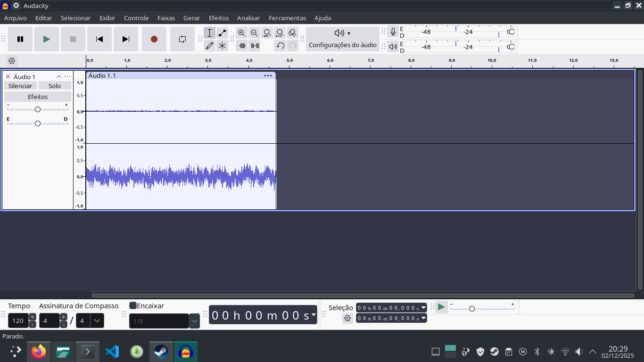Start playback with the Play button
The image size is (644, 362).
pos(47,39)
